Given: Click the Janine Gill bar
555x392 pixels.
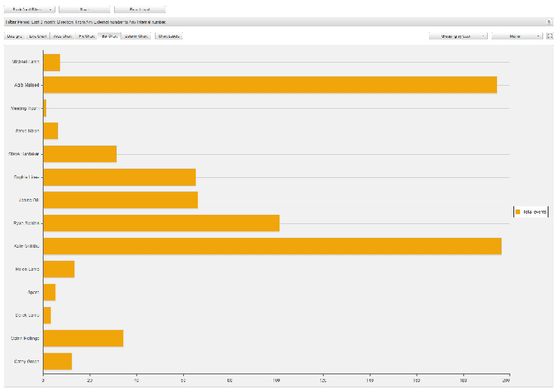Looking at the screenshot, I should pyautogui.click(x=120, y=200).
